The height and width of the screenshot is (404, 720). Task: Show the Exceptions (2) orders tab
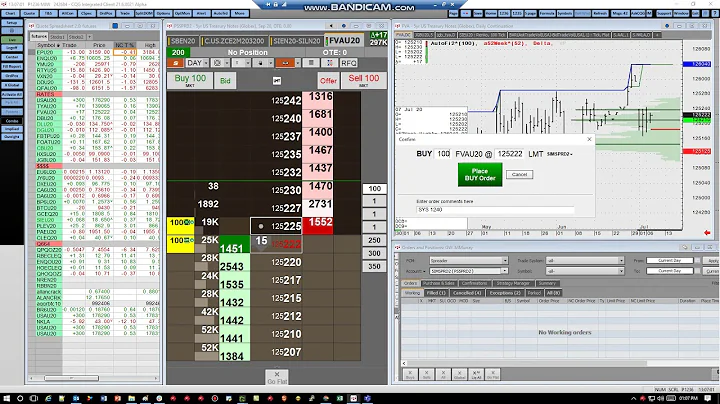tap(504, 292)
